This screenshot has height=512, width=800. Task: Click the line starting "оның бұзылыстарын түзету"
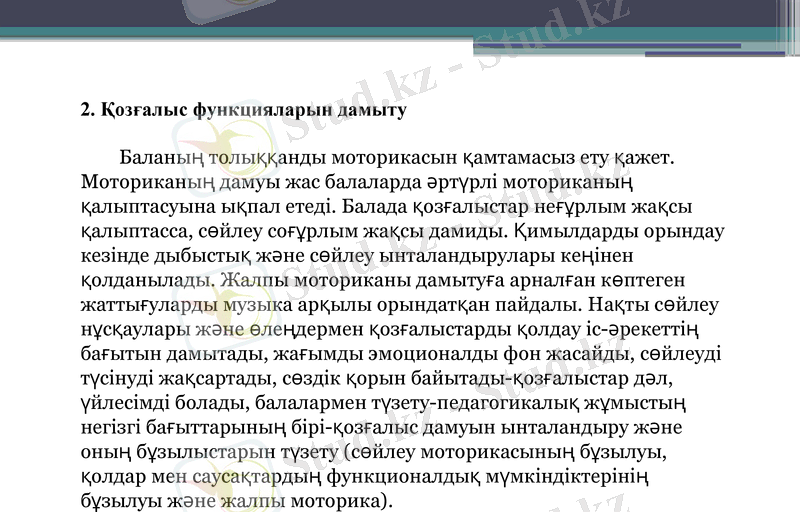[x=374, y=451]
